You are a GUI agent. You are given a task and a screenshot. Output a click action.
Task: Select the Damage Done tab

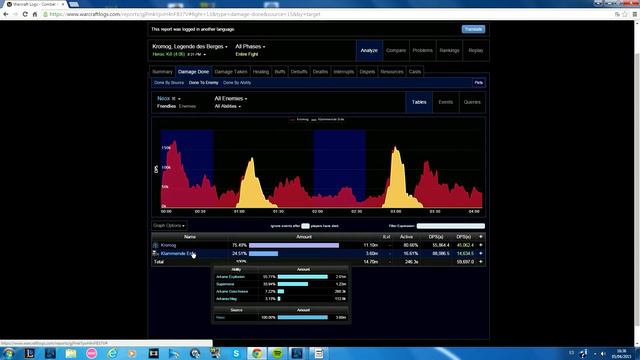coord(193,71)
